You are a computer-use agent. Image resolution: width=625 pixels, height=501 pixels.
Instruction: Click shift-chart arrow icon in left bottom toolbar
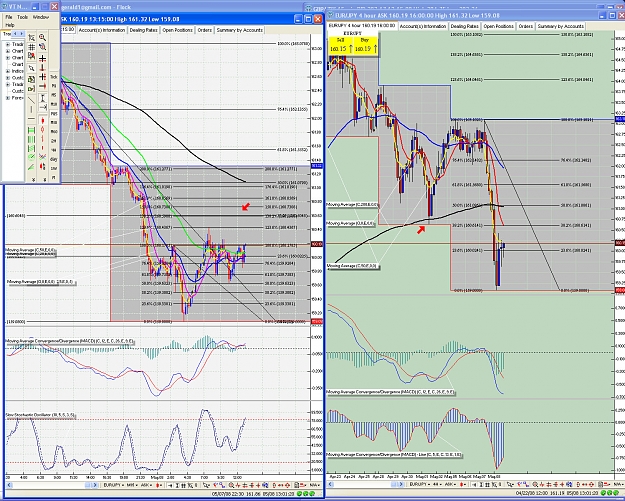coord(171,485)
